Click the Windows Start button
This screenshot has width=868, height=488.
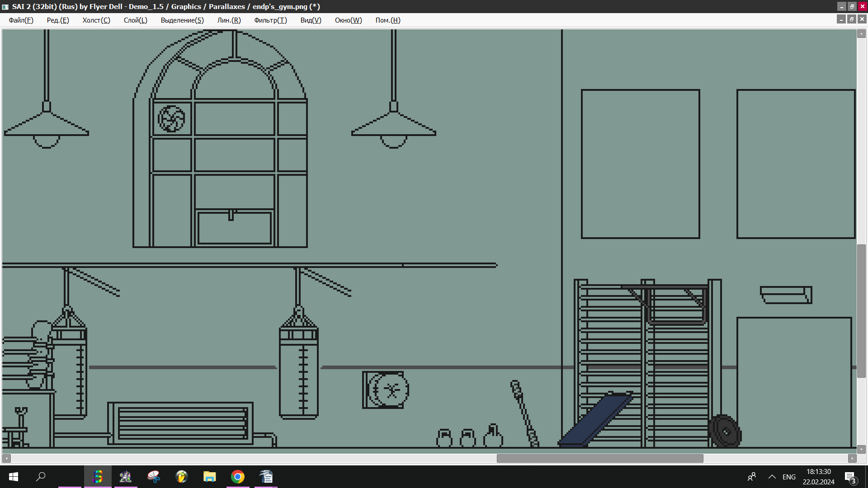coord(14,477)
